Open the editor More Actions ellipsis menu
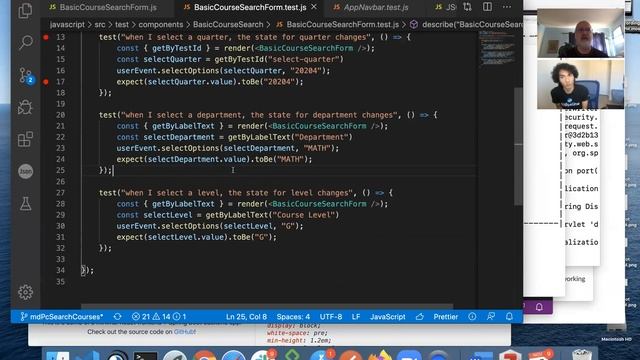 point(507,7)
